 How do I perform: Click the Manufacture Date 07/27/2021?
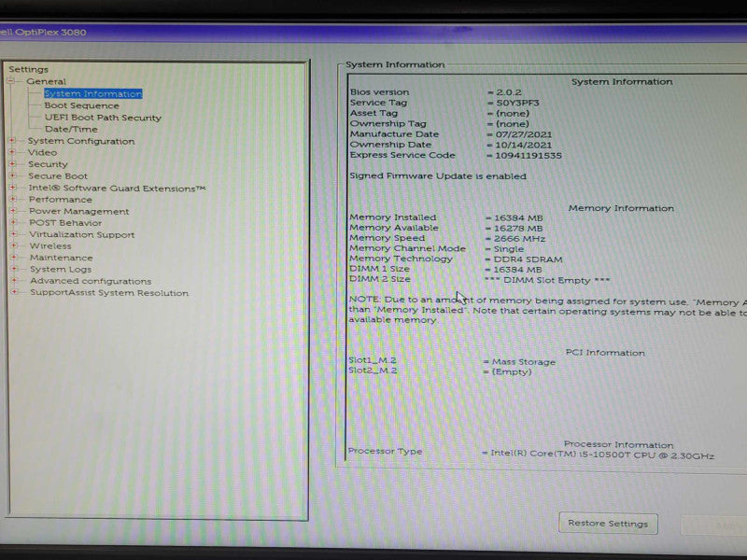pos(524,134)
